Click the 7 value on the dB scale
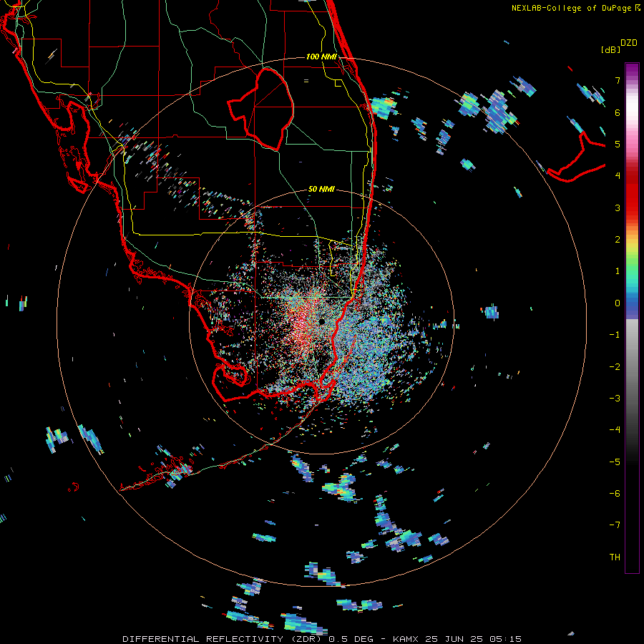This screenshot has height=644, width=644. point(618,80)
